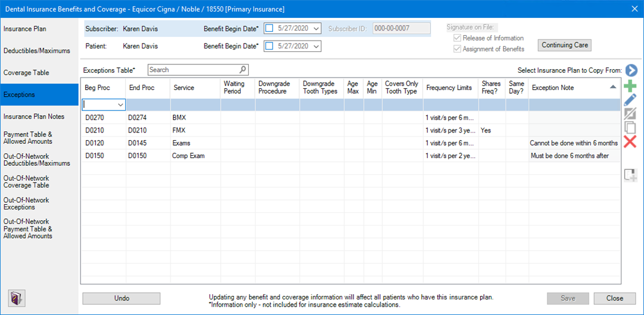Open the Insurance Plan tab
Image resolution: width=644 pixels, height=315 pixels.
[39, 29]
